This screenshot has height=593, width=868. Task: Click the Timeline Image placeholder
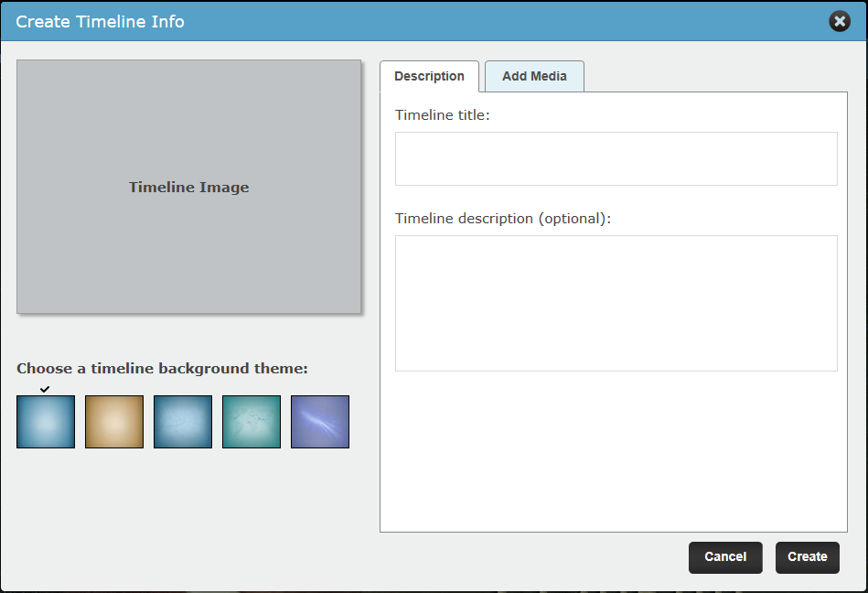188,187
